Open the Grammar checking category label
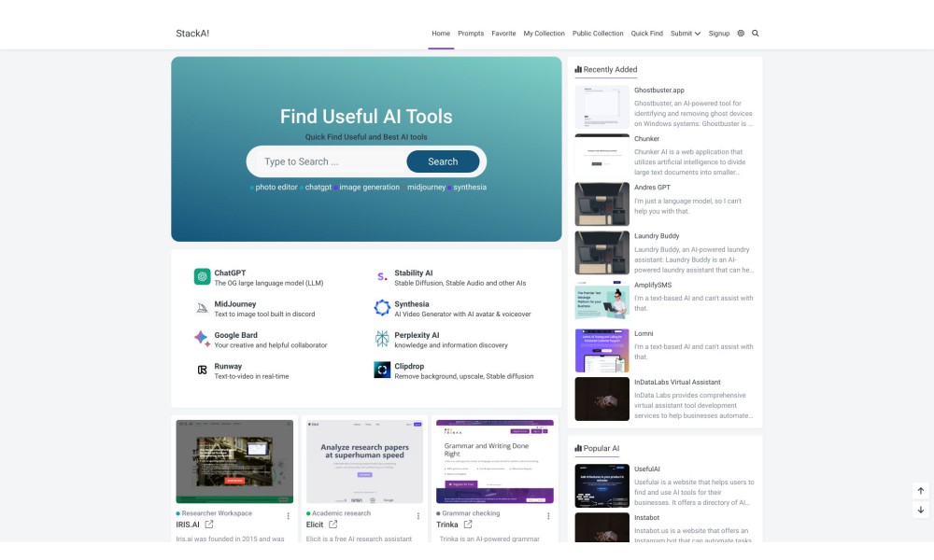The height and width of the screenshot is (560, 934). click(x=471, y=513)
